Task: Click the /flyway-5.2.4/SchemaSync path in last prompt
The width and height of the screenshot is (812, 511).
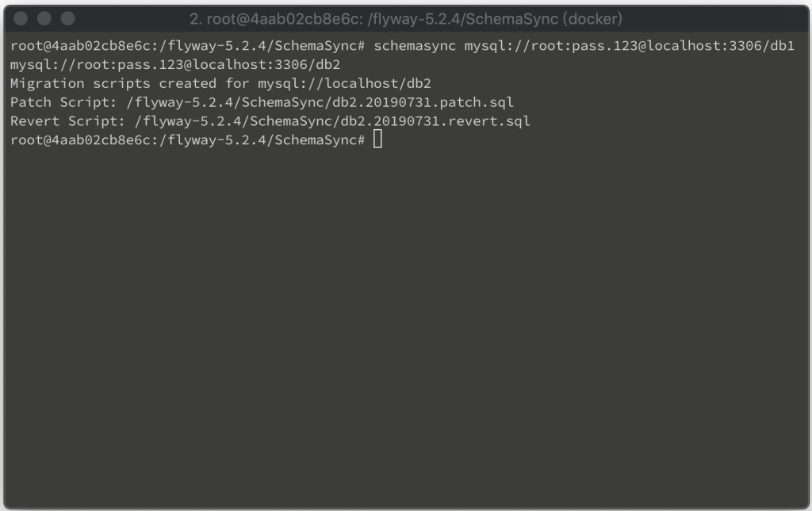Action: pyautogui.click(x=258, y=139)
